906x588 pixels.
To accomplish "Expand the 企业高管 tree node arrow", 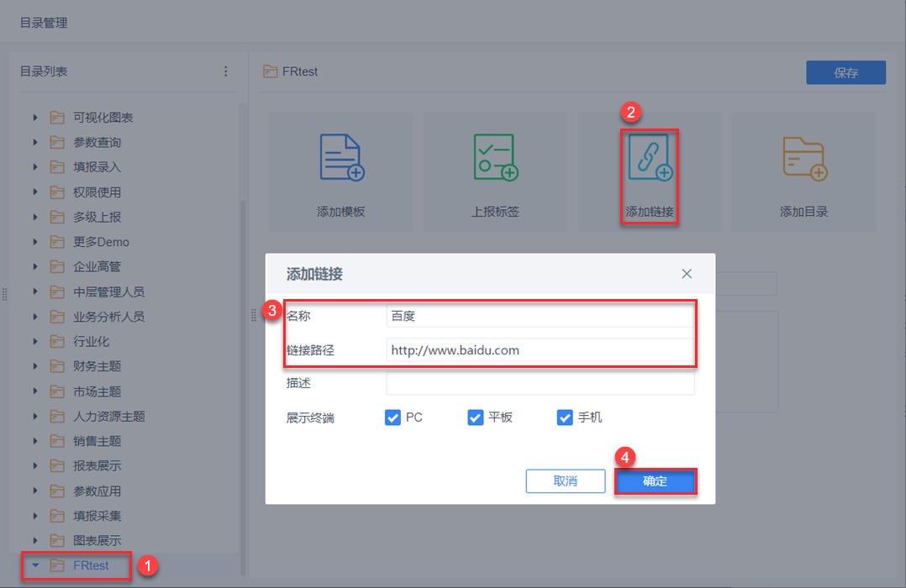I will pos(35,267).
